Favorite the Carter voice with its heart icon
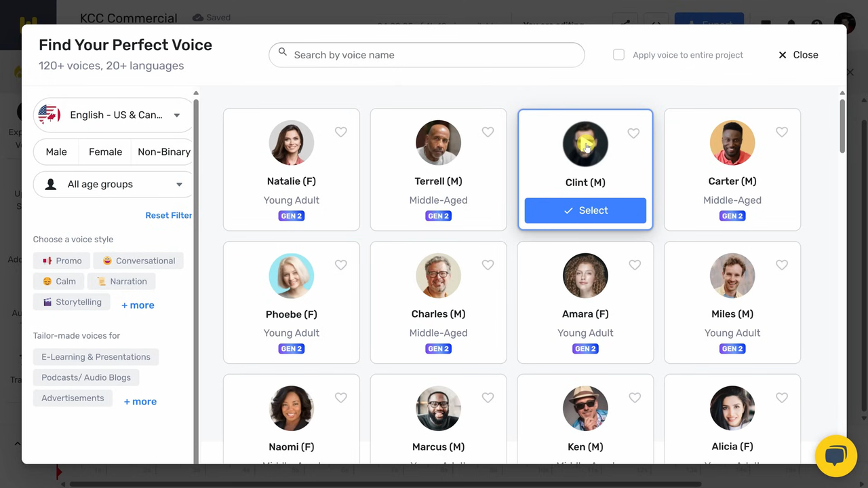This screenshot has width=868, height=488. (782, 132)
